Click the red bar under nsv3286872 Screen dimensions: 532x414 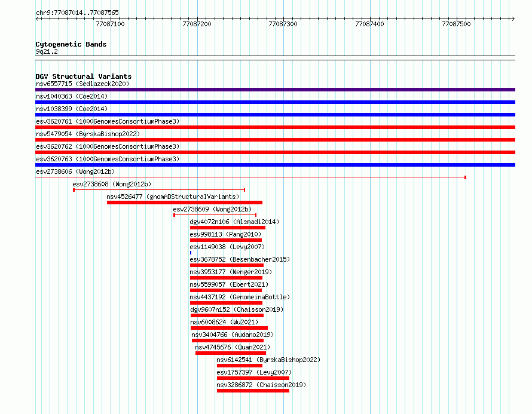point(253,391)
